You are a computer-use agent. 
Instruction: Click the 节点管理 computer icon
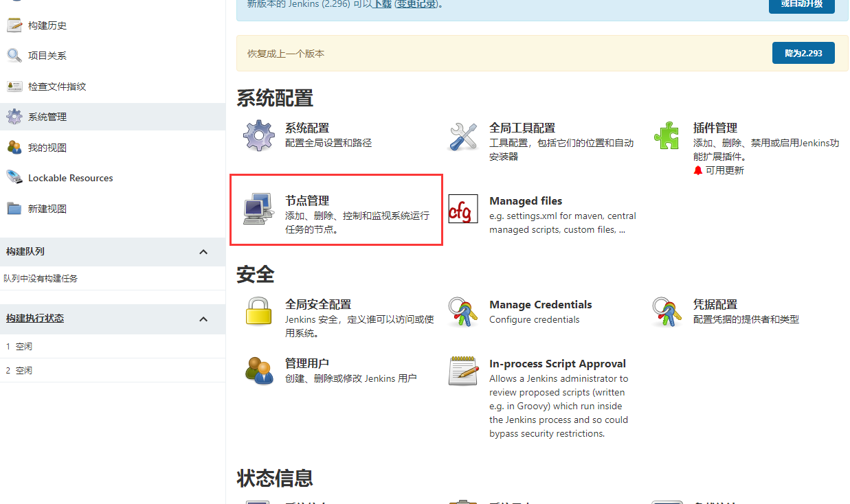259,209
